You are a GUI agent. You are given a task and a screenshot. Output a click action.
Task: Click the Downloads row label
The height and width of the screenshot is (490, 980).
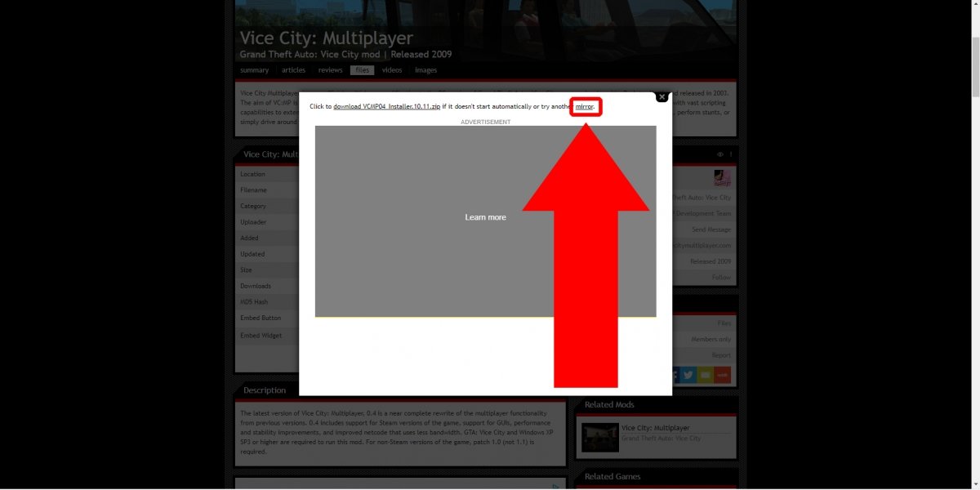tap(256, 286)
